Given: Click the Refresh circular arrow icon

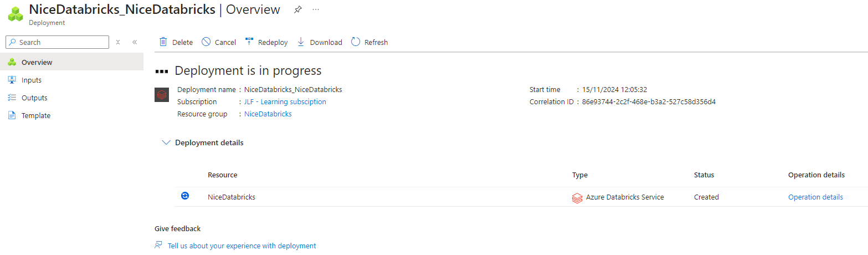Looking at the screenshot, I should [356, 42].
